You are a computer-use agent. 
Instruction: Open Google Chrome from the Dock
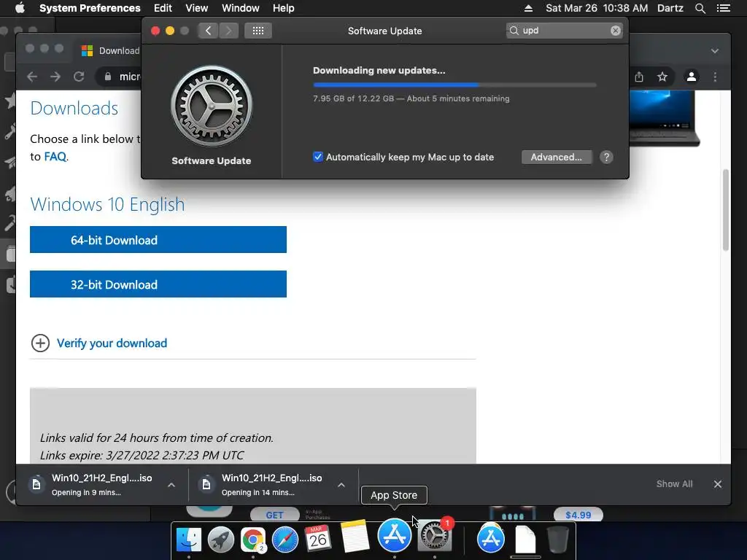pos(253,539)
